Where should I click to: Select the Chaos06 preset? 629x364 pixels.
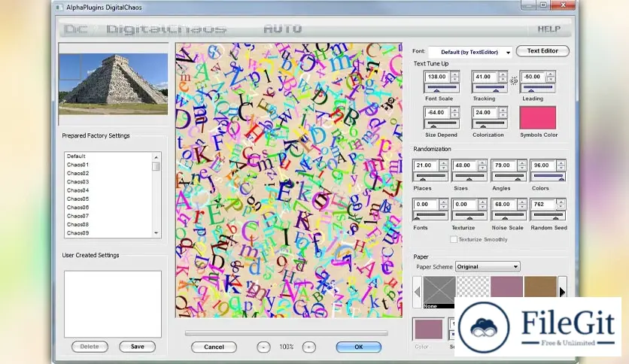click(108, 208)
